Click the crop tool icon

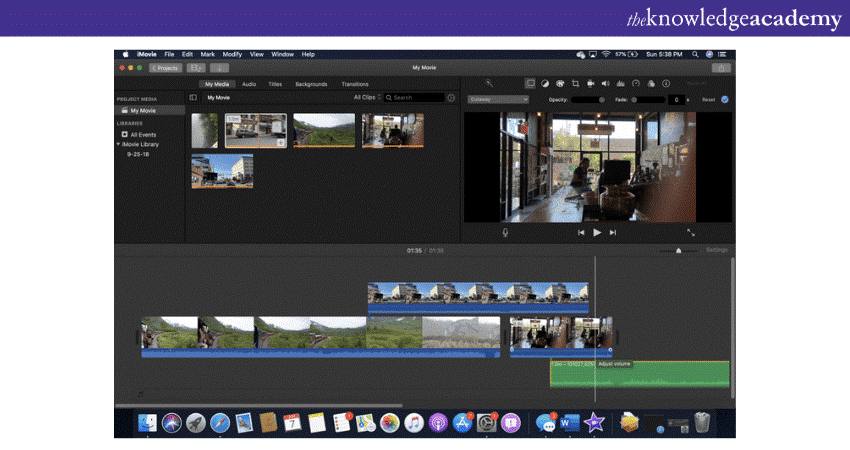[x=575, y=84]
